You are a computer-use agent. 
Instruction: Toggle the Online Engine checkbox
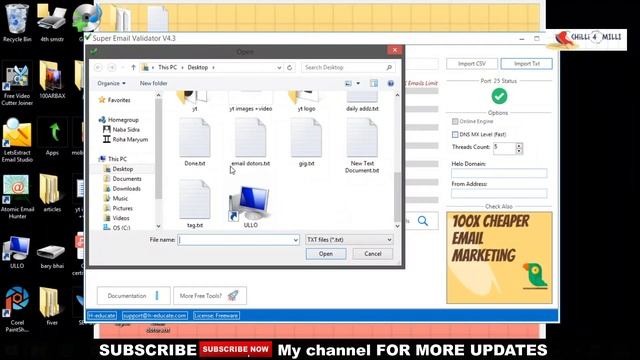tap(455, 121)
